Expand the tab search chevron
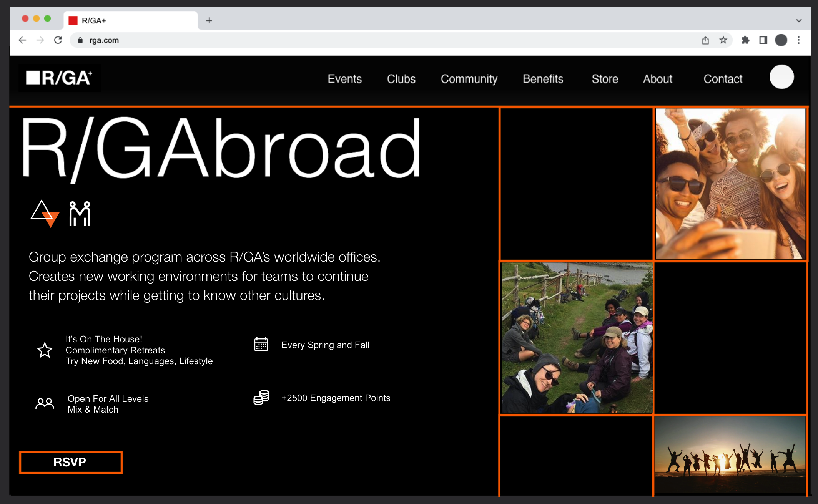 [x=799, y=20]
